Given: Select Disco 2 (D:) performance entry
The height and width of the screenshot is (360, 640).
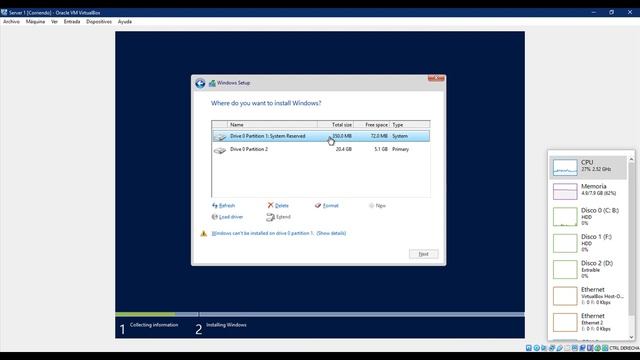Looking at the screenshot, I should click(588, 269).
